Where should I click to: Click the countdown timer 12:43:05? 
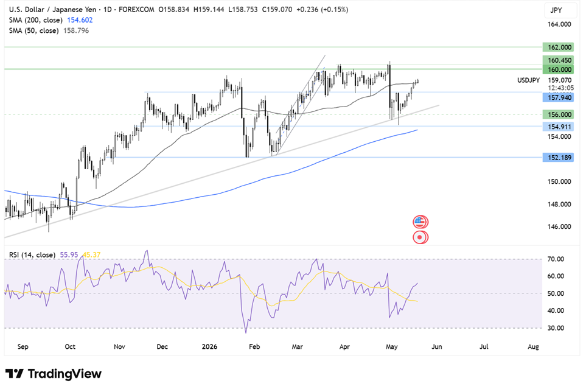(x=560, y=88)
